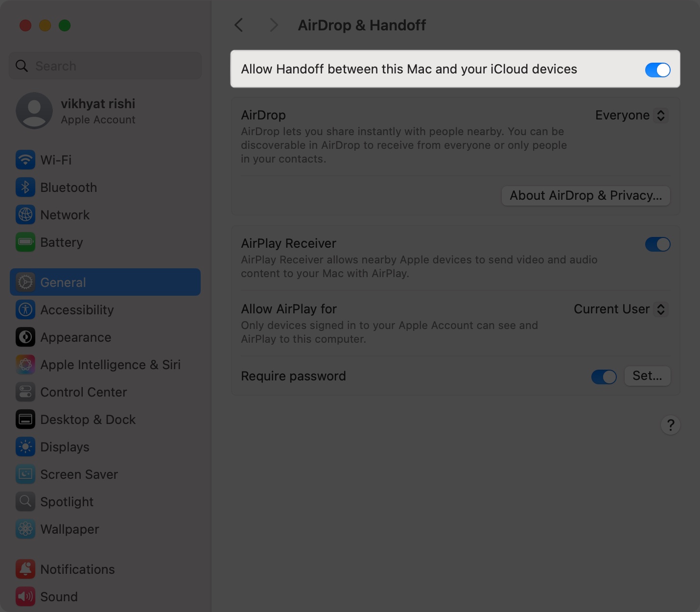Open Network settings
The width and height of the screenshot is (700, 612).
pyautogui.click(x=65, y=214)
